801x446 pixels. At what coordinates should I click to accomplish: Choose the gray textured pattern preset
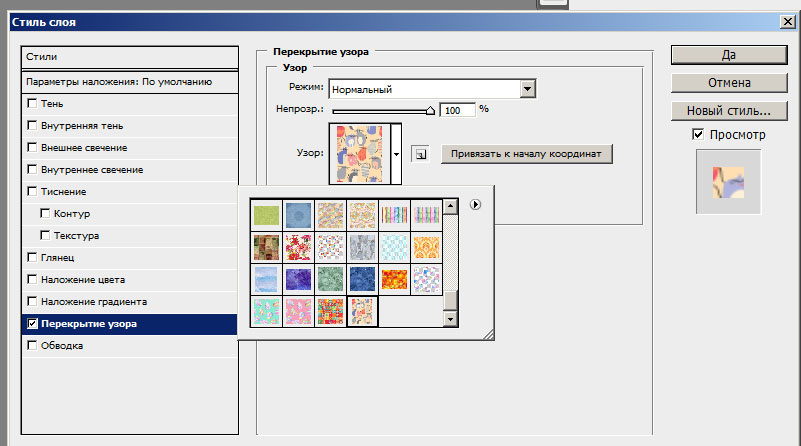pyautogui.click(x=362, y=247)
